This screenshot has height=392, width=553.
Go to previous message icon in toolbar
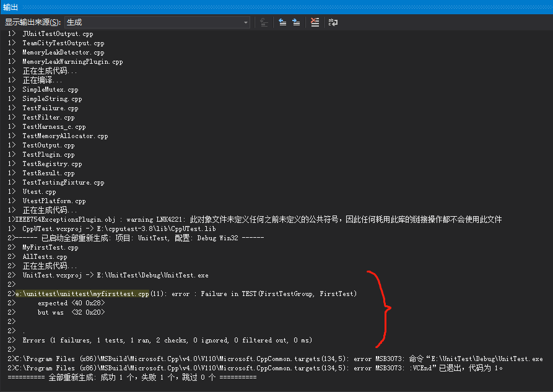(282, 22)
